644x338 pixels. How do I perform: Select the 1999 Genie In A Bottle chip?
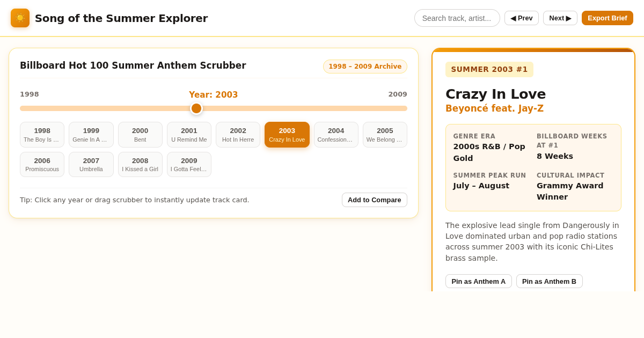point(91,135)
